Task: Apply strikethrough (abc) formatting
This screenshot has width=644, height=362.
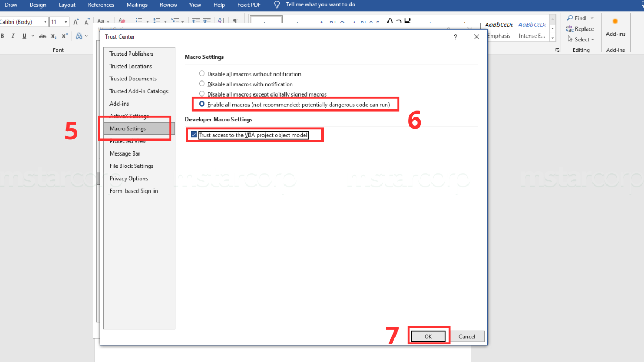Action: [42, 36]
